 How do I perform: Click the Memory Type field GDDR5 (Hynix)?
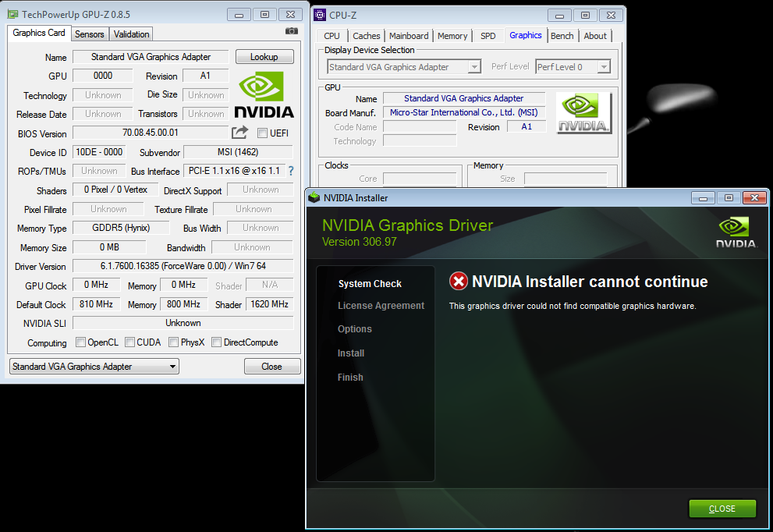click(121, 228)
